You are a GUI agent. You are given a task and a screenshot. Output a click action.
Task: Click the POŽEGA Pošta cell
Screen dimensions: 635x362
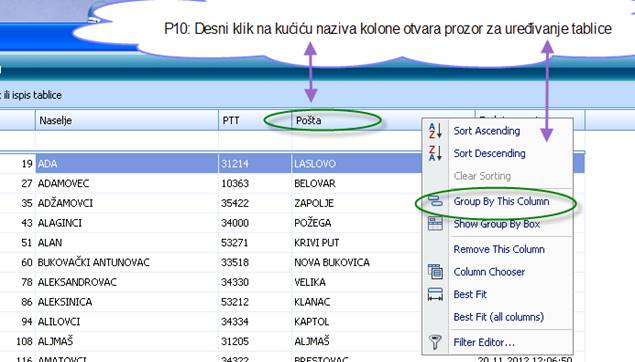click(356, 223)
